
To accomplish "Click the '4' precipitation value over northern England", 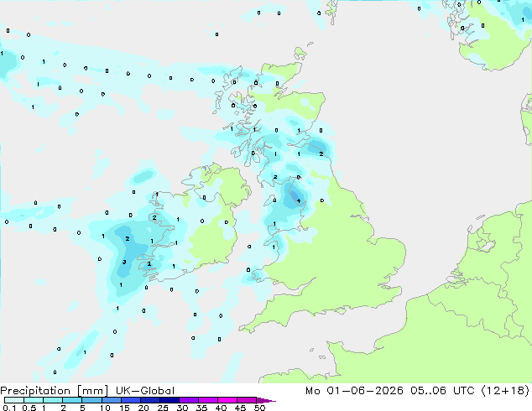I will pos(299,200).
